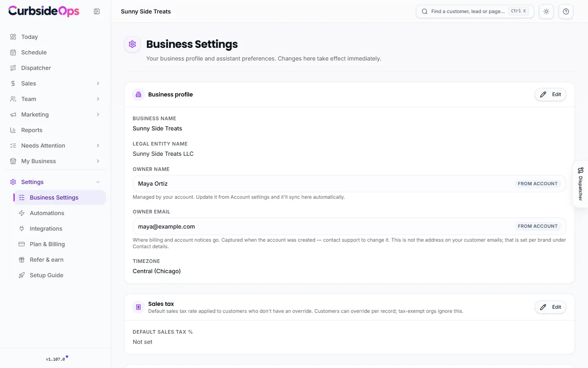588x368 pixels.
Task: Click the FROM ACCOUNT badge on owner email
Action: click(537, 226)
